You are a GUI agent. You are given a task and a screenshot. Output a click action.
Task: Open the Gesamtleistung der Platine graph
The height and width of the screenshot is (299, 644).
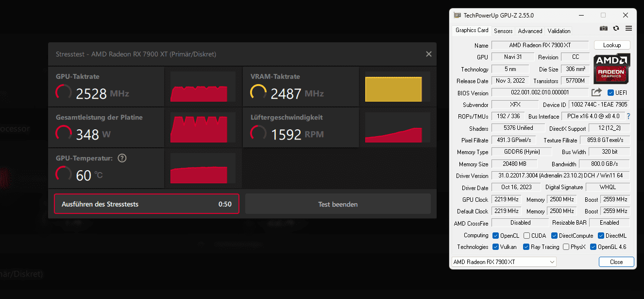tap(203, 127)
